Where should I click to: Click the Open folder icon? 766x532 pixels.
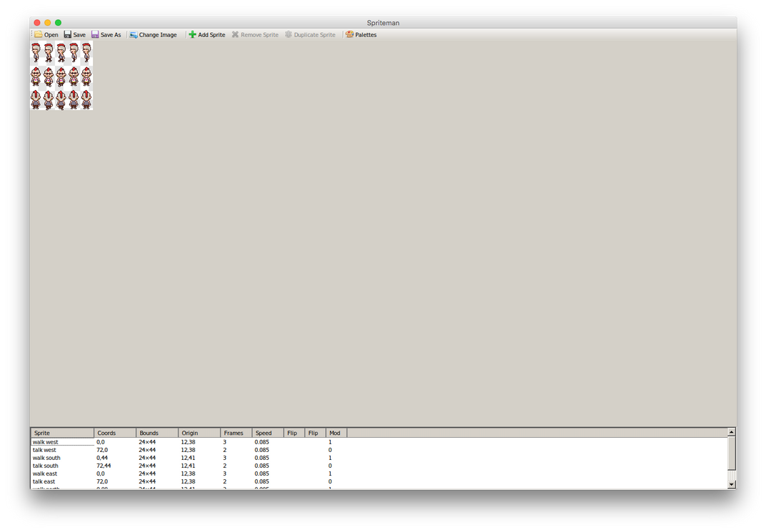38,35
